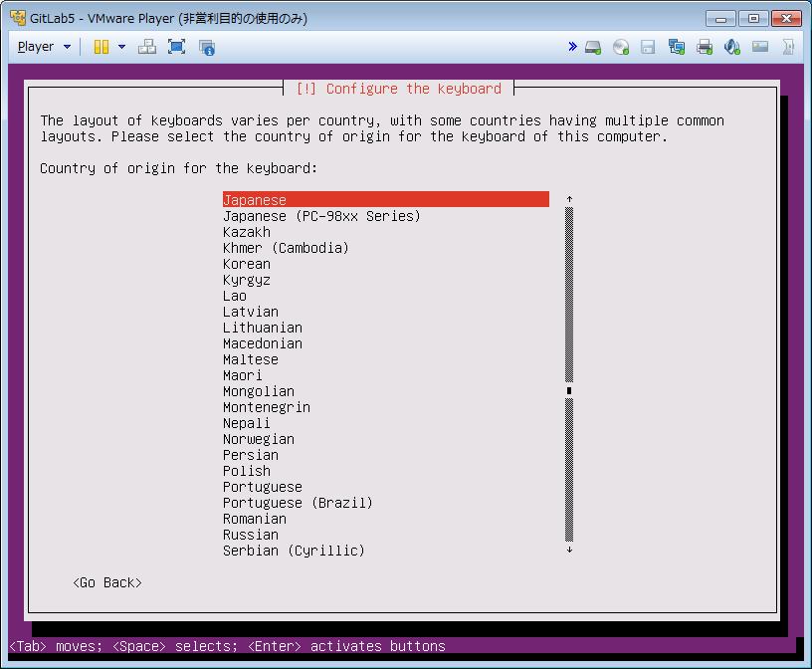Enter full screen mode icon
The image size is (812, 669).
[176, 47]
